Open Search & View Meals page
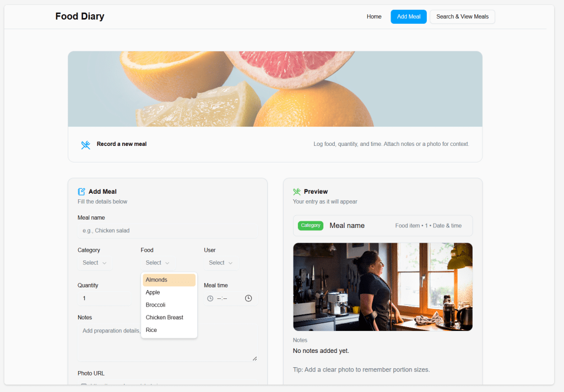This screenshot has height=392, width=564. (462, 17)
